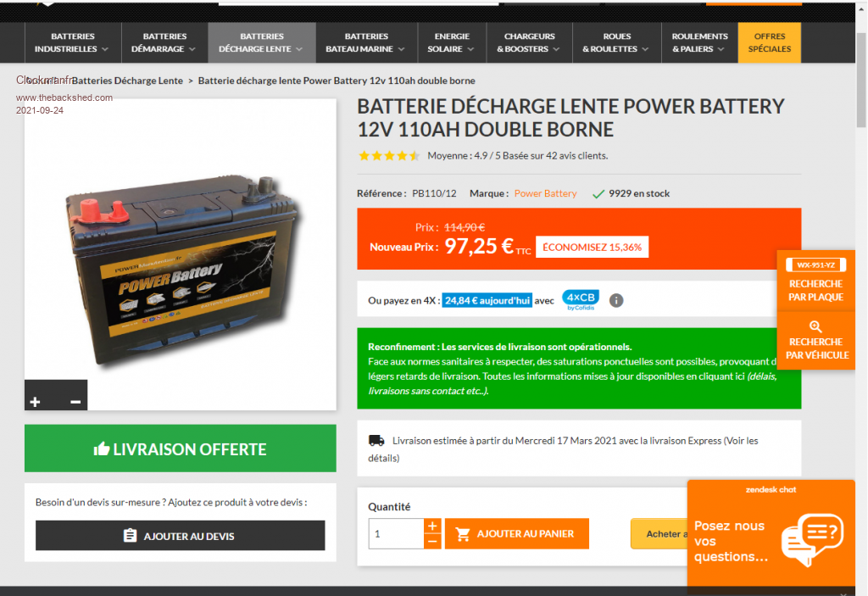Expand the Batteries Industrielles dropdown menu
868x596 pixels.
tap(73, 42)
